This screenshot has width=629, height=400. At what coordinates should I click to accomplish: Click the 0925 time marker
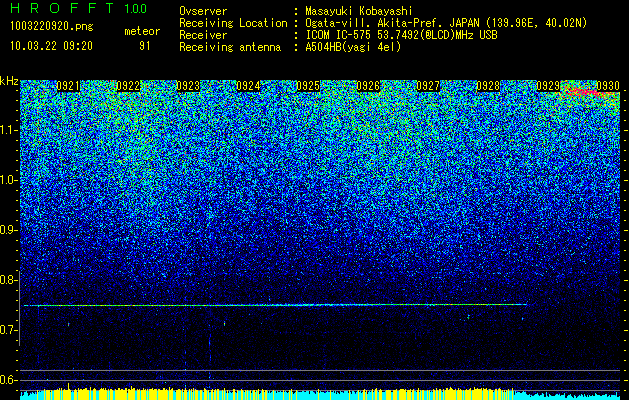[308, 86]
